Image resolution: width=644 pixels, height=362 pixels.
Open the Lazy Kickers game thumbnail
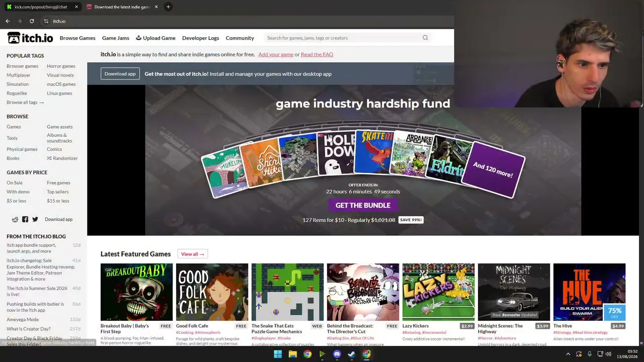[x=438, y=292]
